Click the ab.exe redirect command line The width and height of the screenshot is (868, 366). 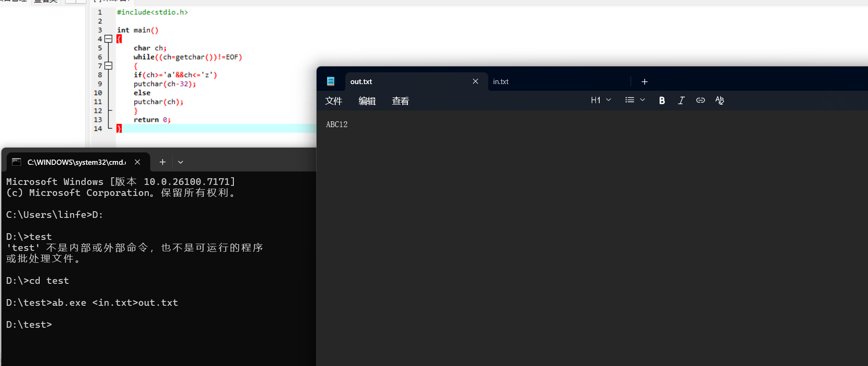92,302
